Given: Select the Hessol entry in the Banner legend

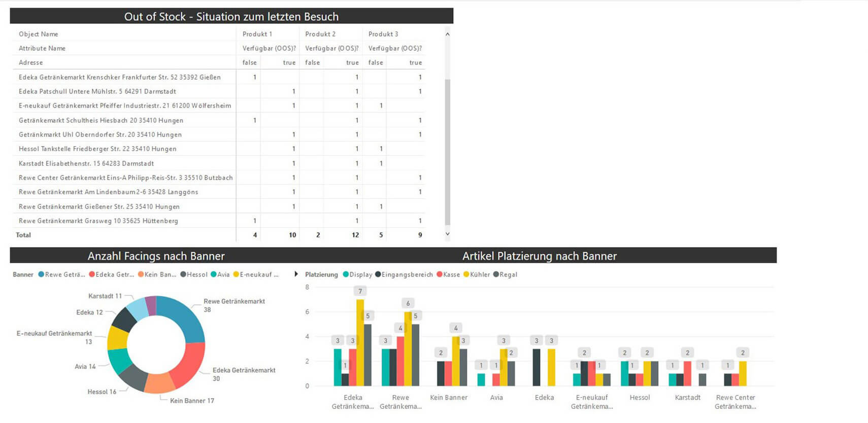Looking at the screenshot, I should point(193,275).
